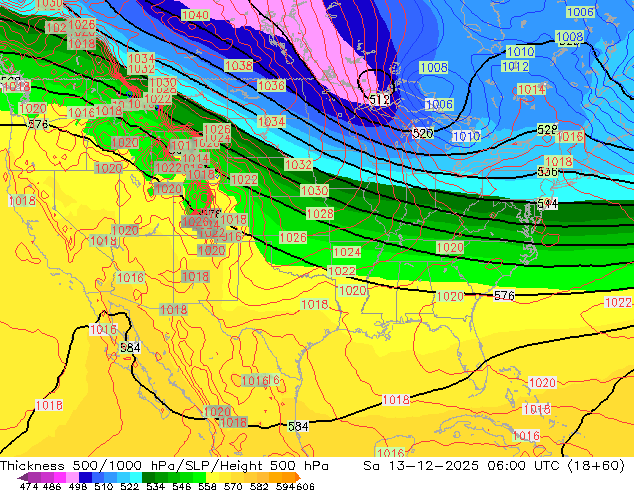The width and height of the screenshot is (634, 490).
Task: Click the light pink legend swatch
Action: (x=72, y=477)
